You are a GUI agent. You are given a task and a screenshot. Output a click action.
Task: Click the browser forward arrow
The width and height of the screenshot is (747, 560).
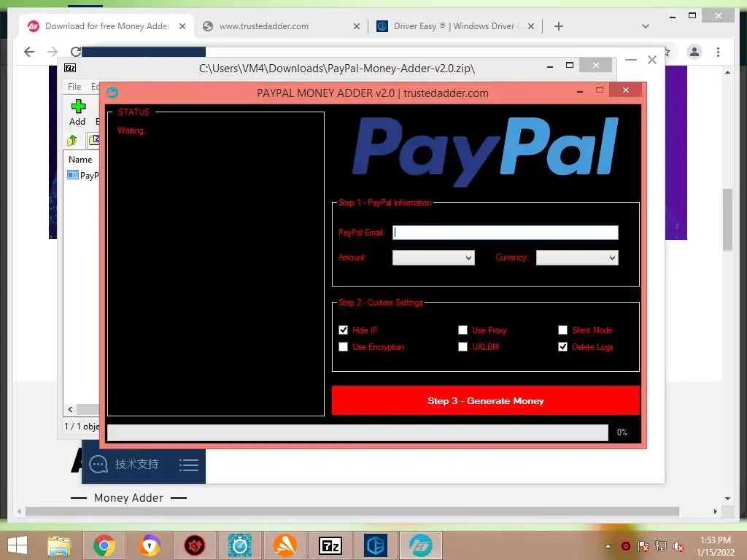53,52
